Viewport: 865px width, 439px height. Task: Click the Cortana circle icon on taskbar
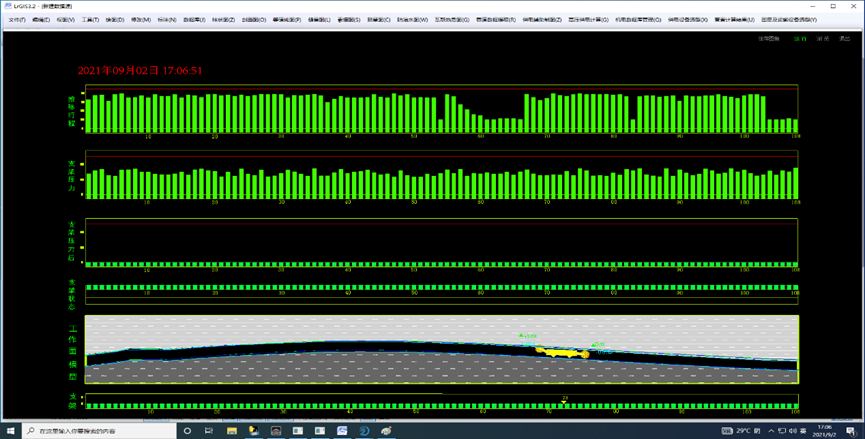[187, 430]
